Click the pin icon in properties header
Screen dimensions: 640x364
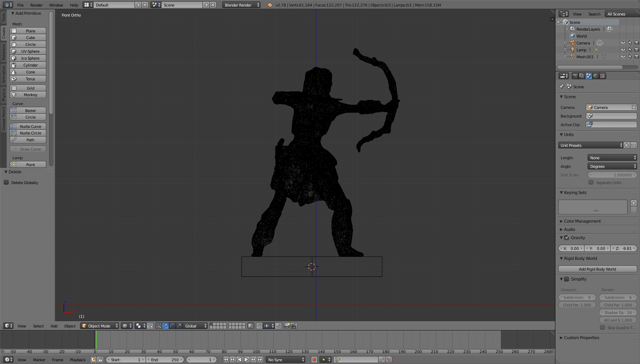tap(561, 87)
